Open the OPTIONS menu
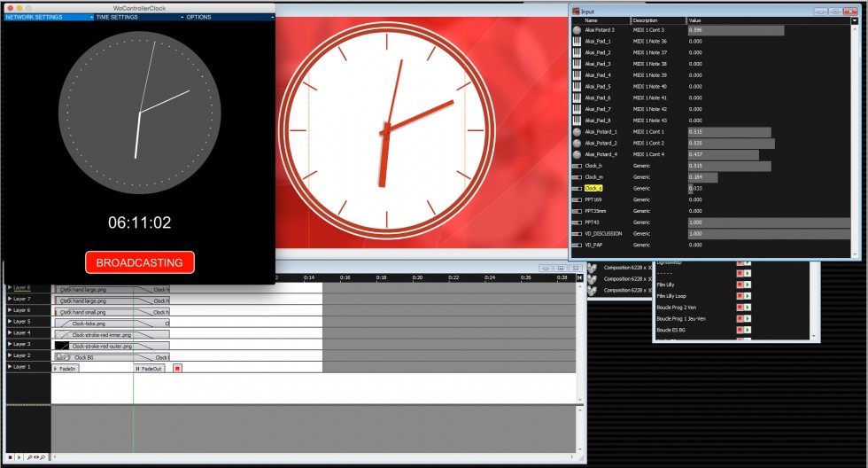The image size is (868, 468). 229,17
